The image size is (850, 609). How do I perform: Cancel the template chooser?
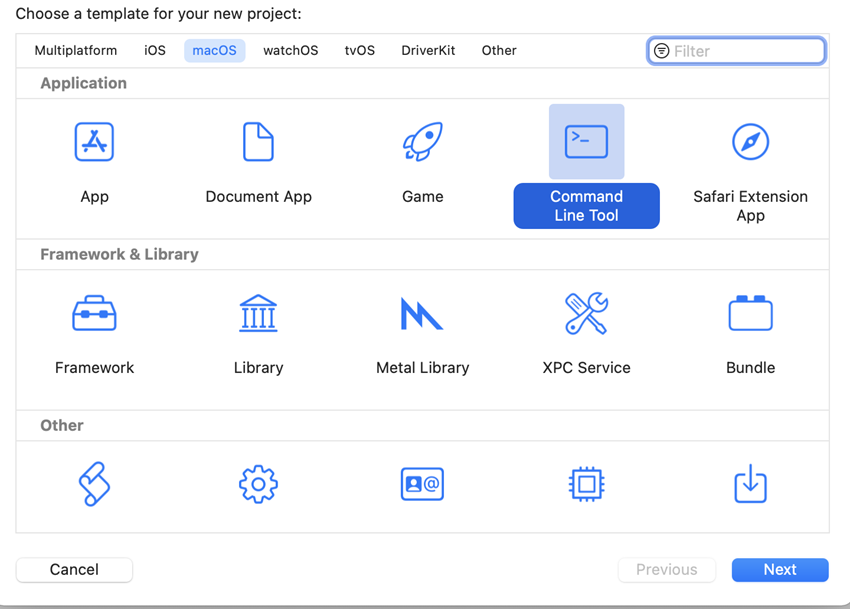point(74,569)
